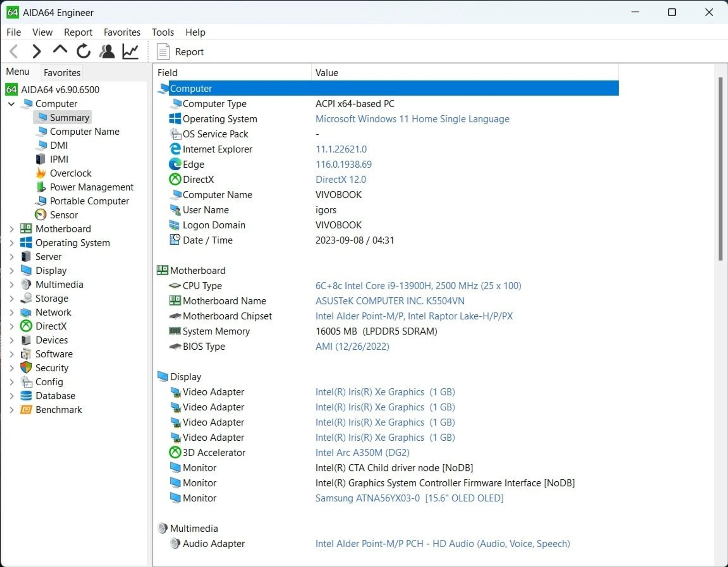
Task: Open the Favorites menu in the menu bar
Action: point(122,32)
